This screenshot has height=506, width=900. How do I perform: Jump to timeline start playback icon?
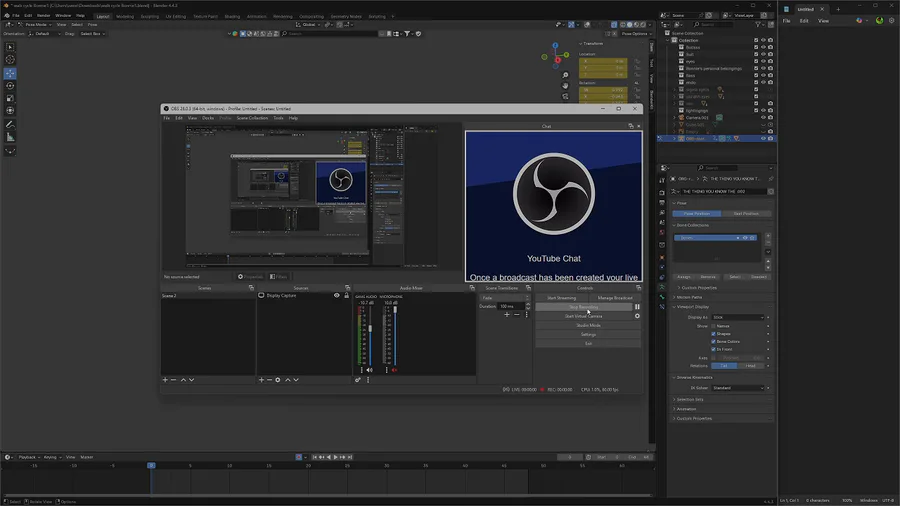point(315,457)
